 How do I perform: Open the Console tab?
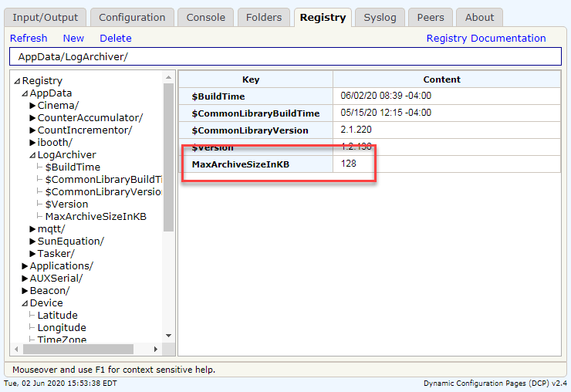point(206,18)
